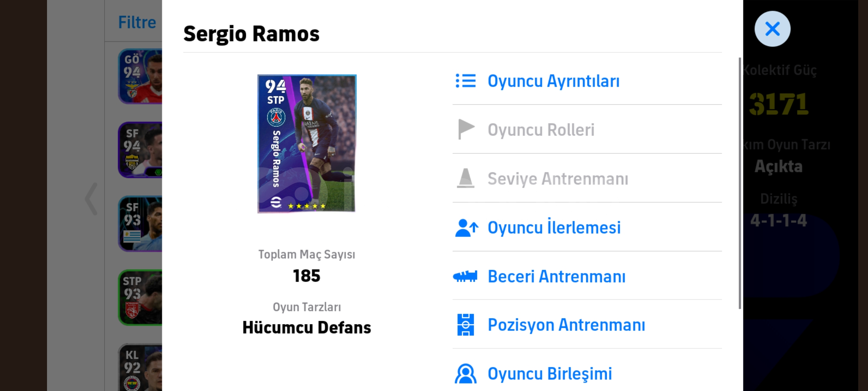The height and width of the screenshot is (391, 868).
Task: Tap the Oyuncu Birleşimi option
Action: pyautogui.click(x=550, y=374)
